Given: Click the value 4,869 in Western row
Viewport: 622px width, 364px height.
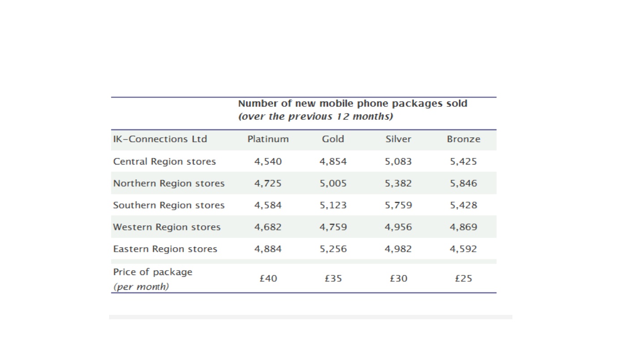Looking at the screenshot, I should tap(464, 227).
